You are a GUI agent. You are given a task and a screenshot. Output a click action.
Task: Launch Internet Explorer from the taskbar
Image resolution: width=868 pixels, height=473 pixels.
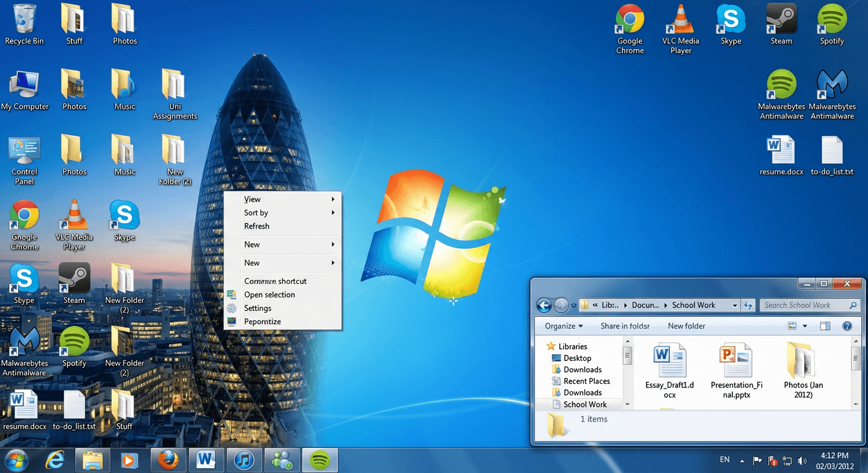coord(55,460)
